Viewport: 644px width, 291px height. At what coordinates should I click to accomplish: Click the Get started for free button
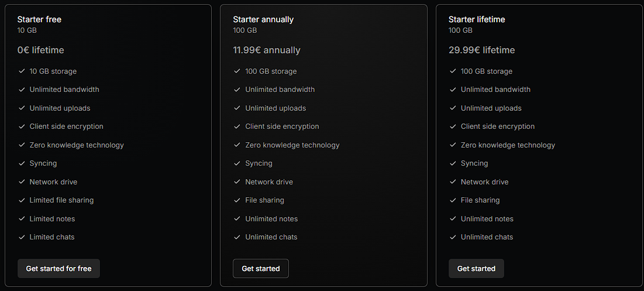(x=58, y=269)
